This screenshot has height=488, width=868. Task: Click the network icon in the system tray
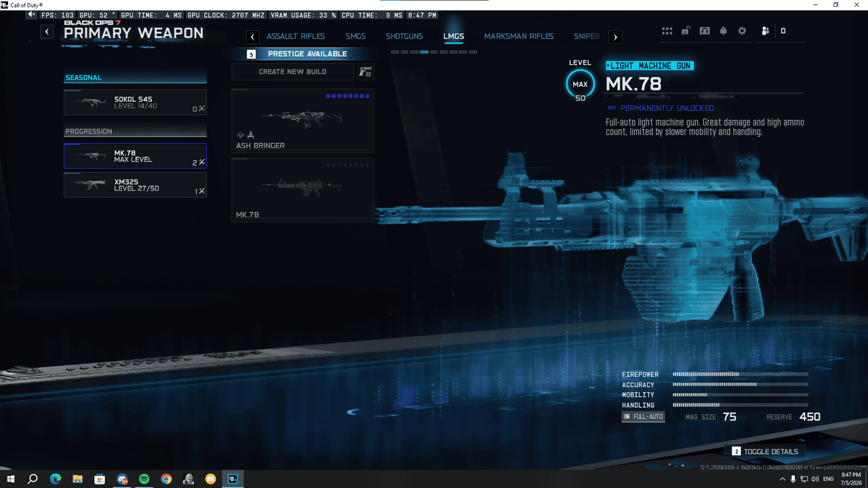pyautogui.click(x=805, y=479)
